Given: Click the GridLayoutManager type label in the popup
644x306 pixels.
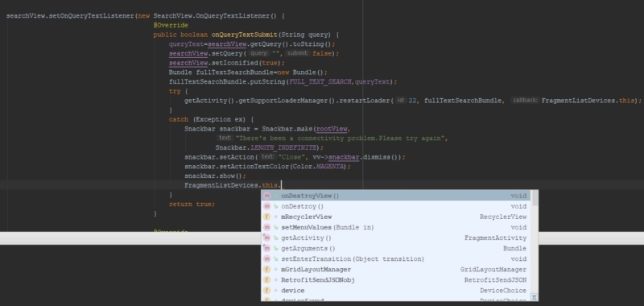Looking at the screenshot, I should tap(493, 270).
